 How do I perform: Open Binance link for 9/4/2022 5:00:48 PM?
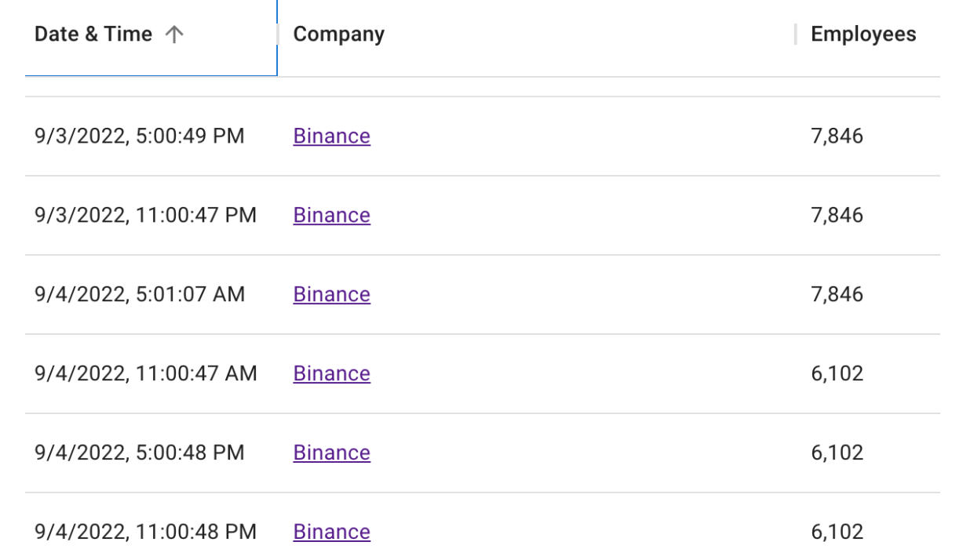click(332, 453)
